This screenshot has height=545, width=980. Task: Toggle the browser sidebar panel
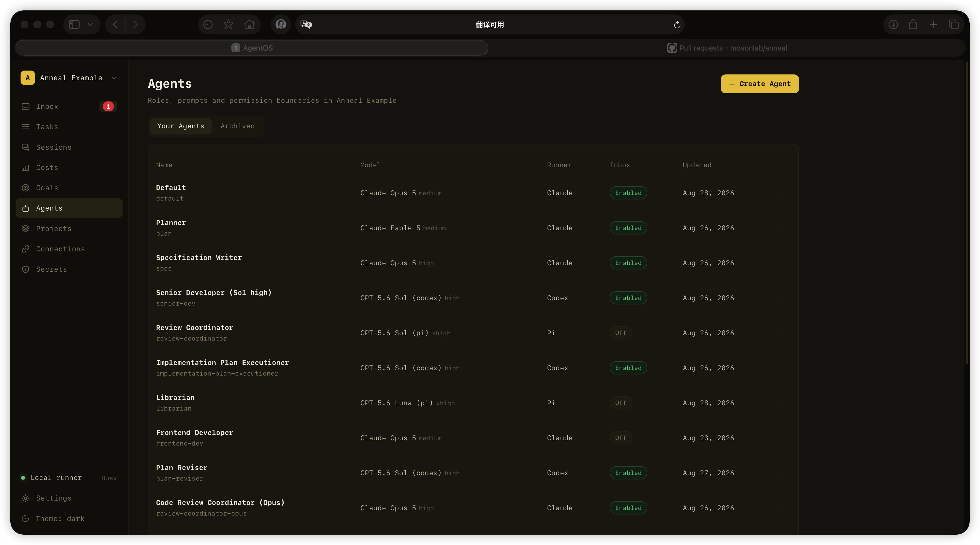(x=74, y=25)
